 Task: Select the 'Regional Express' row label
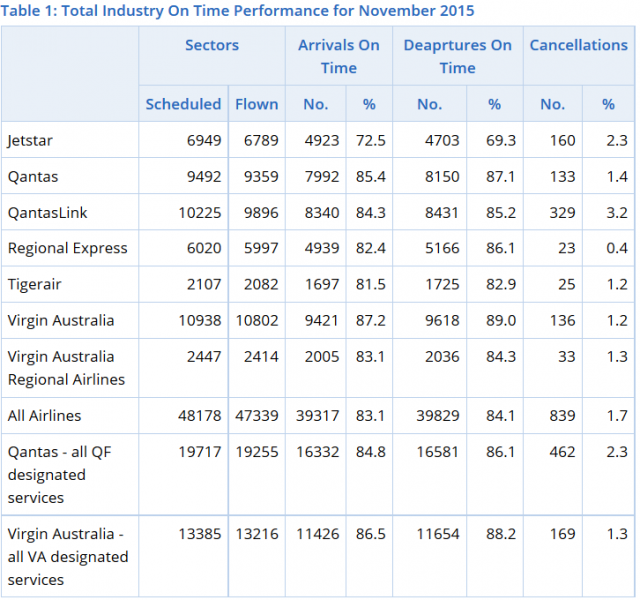click(x=67, y=249)
